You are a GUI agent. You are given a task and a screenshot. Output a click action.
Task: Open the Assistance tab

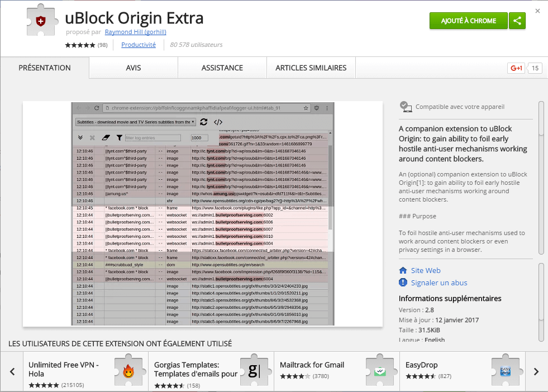(x=222, y=68)
